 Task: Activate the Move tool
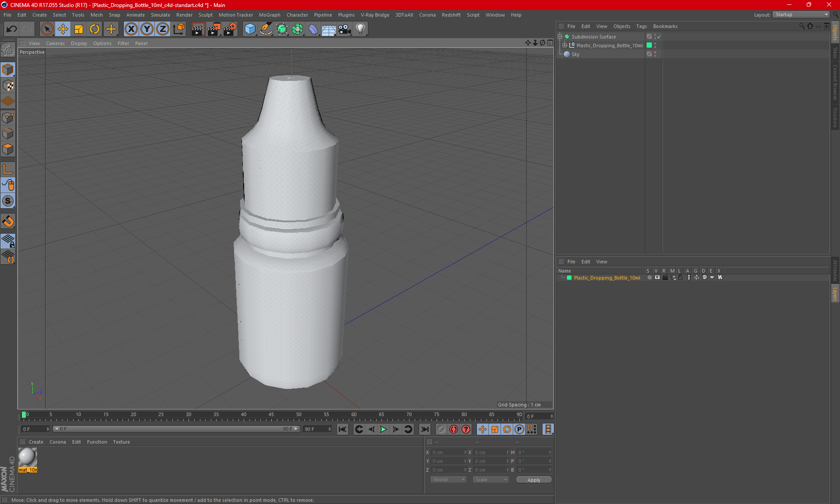(63, 29)
